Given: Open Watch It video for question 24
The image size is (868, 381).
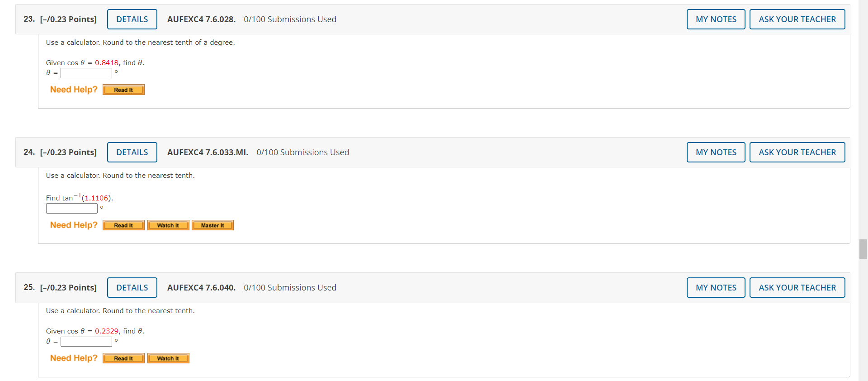Looking at the screenshot, I should (168, 225).
